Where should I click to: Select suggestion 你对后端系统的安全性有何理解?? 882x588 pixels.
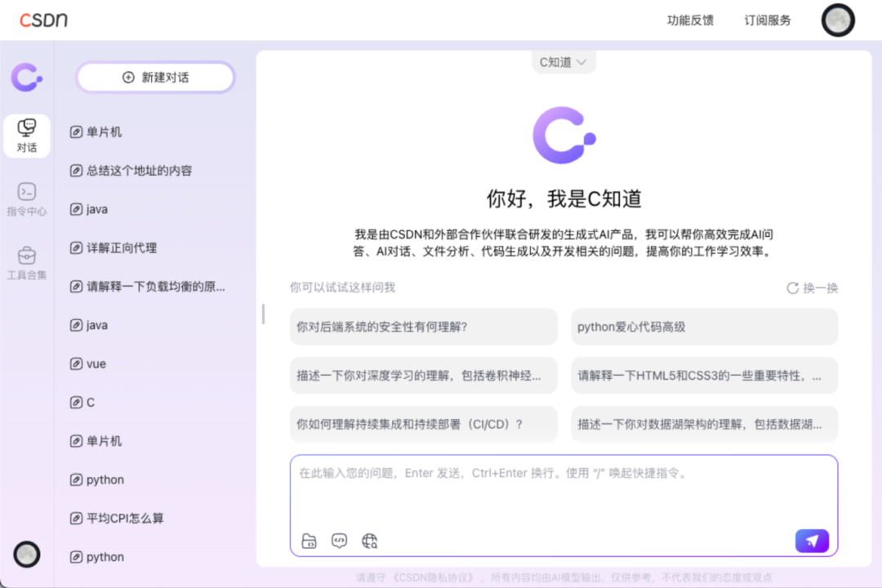(x=424, y=327)
